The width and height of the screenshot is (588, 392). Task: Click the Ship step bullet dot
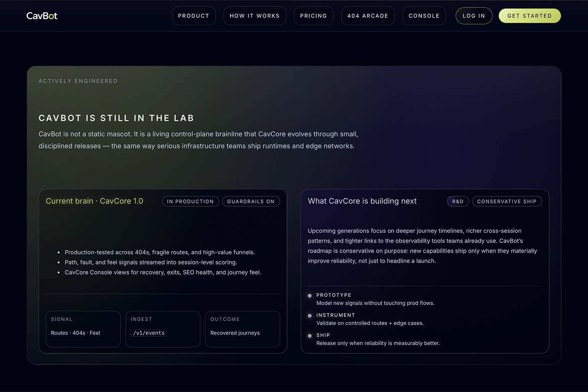(310, 336)
